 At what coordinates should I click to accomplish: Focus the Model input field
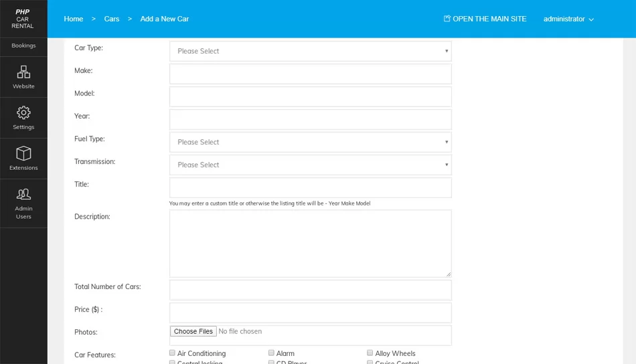click(310, 96)
